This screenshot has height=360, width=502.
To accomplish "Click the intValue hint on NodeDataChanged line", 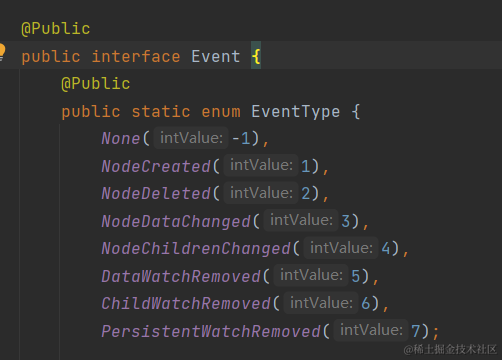I will [301, 220].
